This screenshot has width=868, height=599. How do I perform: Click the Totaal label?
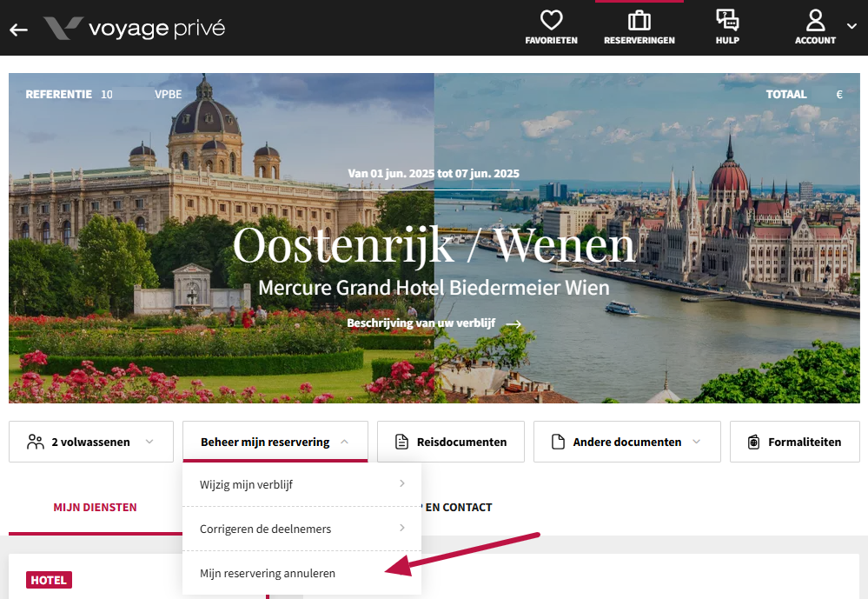tap(786, 94)
